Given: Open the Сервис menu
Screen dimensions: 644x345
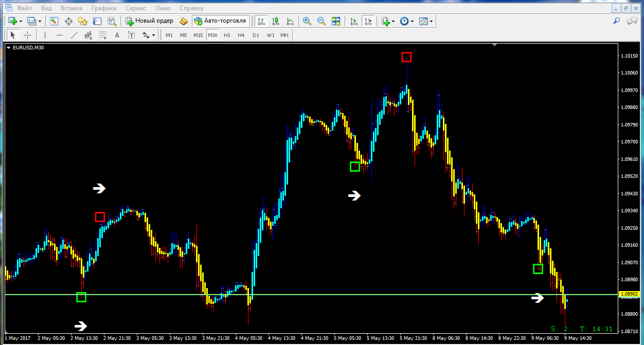Looking at the screenshot, I should (x=136, y=8).
